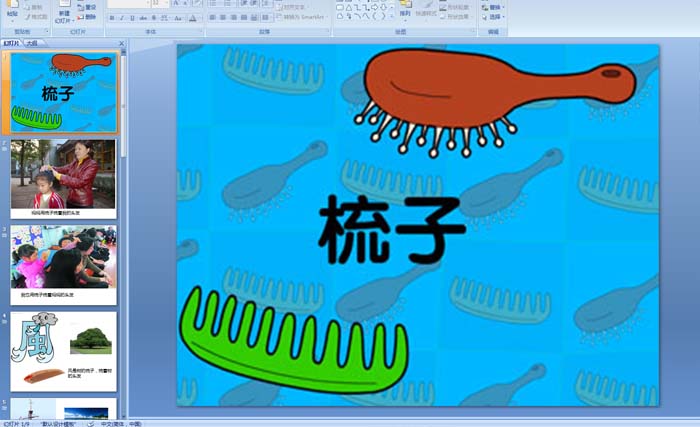Apply distributed text alignment

point(254,17)
